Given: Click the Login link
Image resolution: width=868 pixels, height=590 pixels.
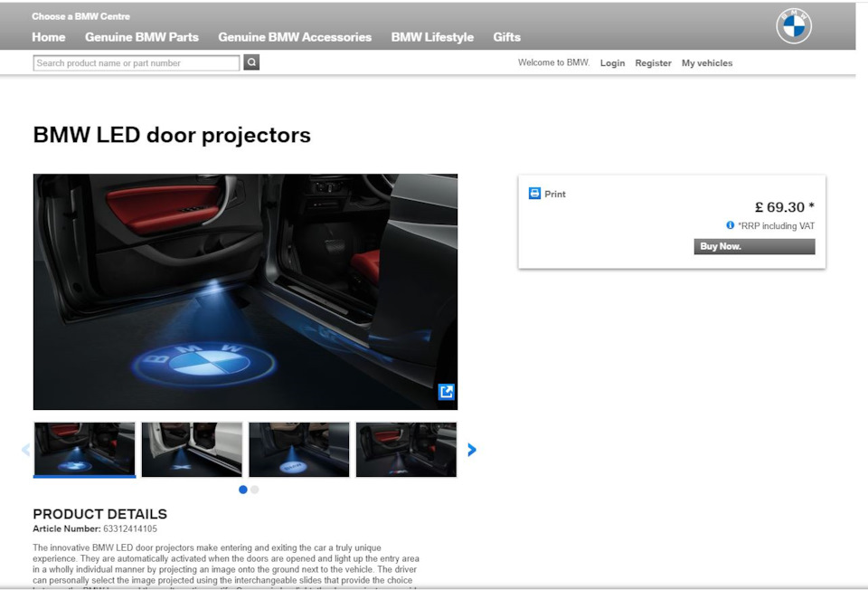Looking at the screenshot, I should [612, 63].
